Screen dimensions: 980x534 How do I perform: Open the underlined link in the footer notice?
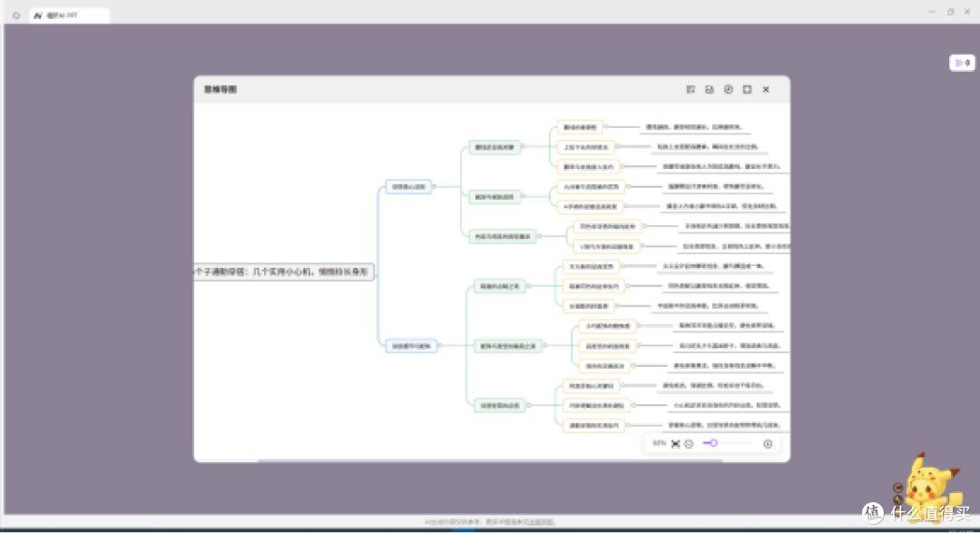(541, 521)
